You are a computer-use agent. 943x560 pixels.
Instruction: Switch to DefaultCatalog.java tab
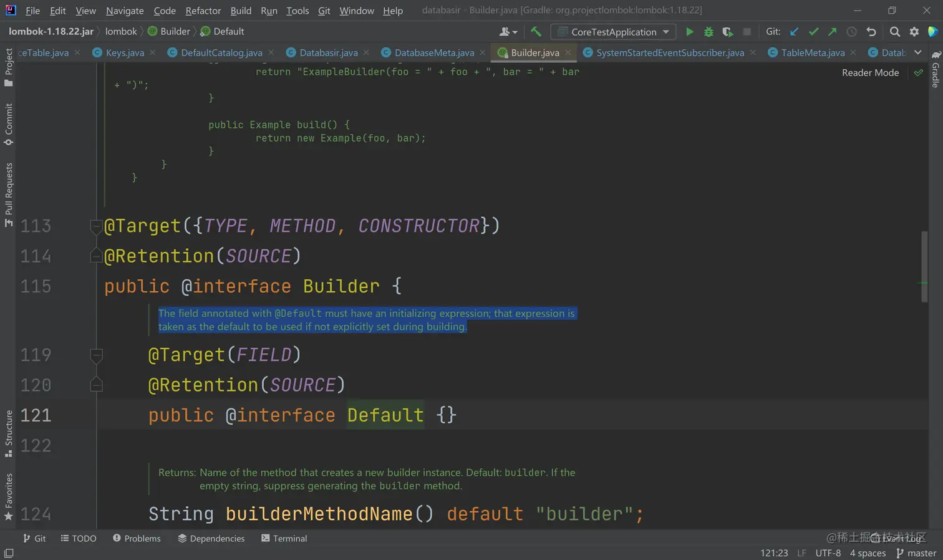point(221,52)
